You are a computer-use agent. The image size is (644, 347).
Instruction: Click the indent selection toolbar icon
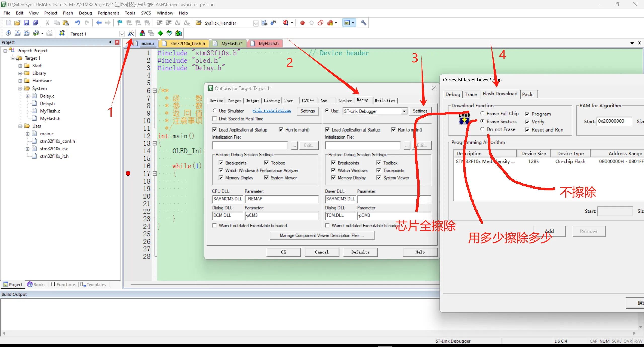coord(159,23)
